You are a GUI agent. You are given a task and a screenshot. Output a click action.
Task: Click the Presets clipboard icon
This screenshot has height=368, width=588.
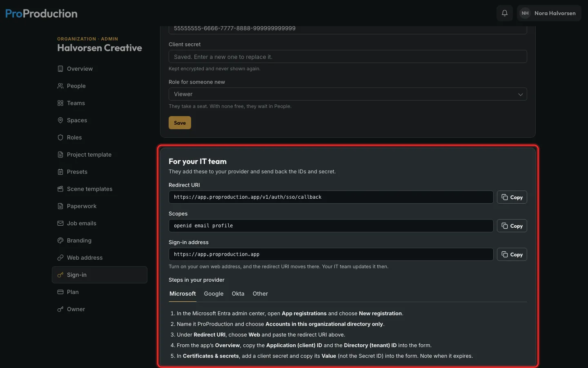pos(60,172)
